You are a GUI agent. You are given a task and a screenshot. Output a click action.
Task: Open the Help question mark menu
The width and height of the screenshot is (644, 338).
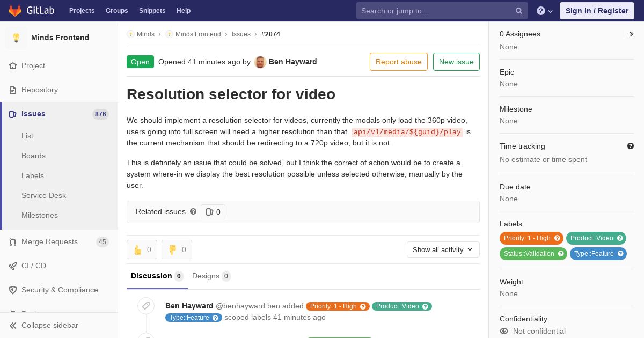pos(545,11)
